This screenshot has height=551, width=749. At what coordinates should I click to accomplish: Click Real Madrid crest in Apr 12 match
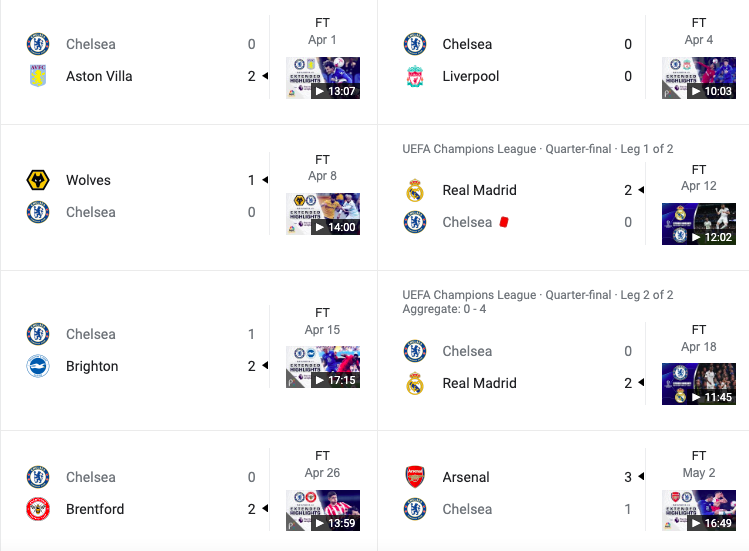click(x=415, y=190)
